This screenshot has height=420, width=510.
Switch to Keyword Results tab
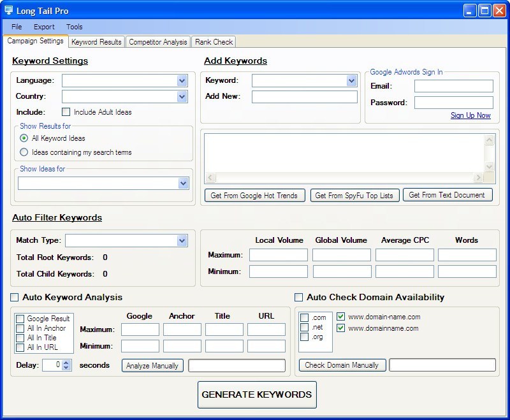[96, 42]
